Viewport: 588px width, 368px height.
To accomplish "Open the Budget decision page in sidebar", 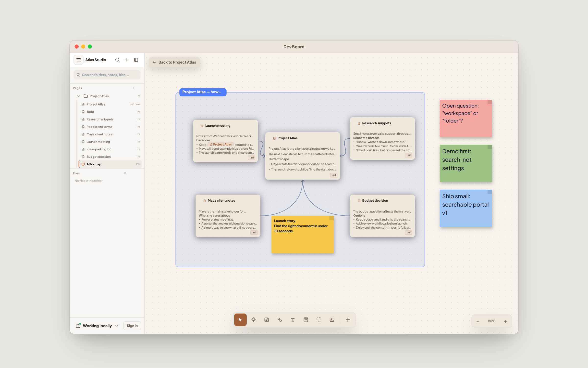I will coord(110,157).
